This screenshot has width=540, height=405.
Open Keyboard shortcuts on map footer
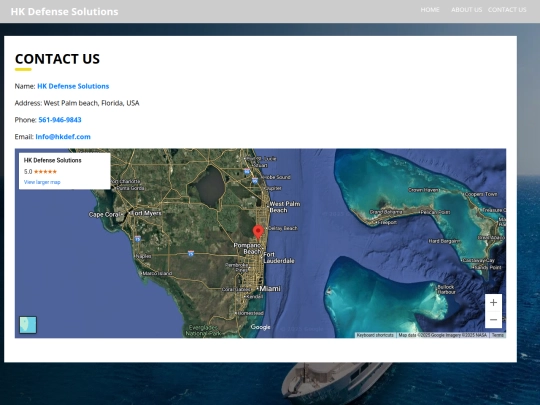coord(375,335)
